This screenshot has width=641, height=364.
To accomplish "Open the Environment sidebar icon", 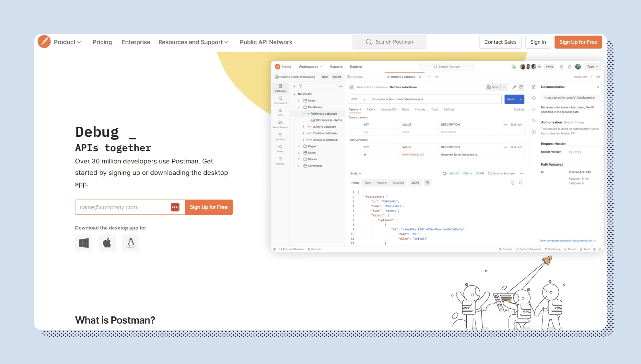I will click(280, 100).
